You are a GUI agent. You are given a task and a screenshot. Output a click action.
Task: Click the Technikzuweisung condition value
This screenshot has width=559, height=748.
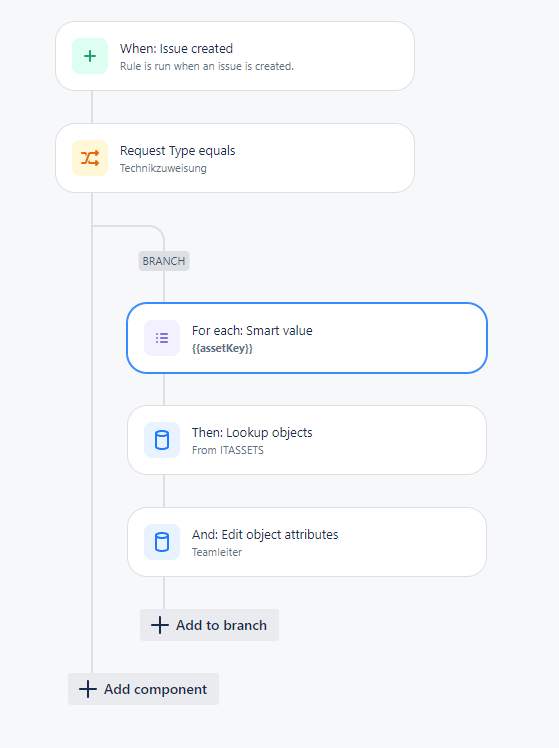163,168
